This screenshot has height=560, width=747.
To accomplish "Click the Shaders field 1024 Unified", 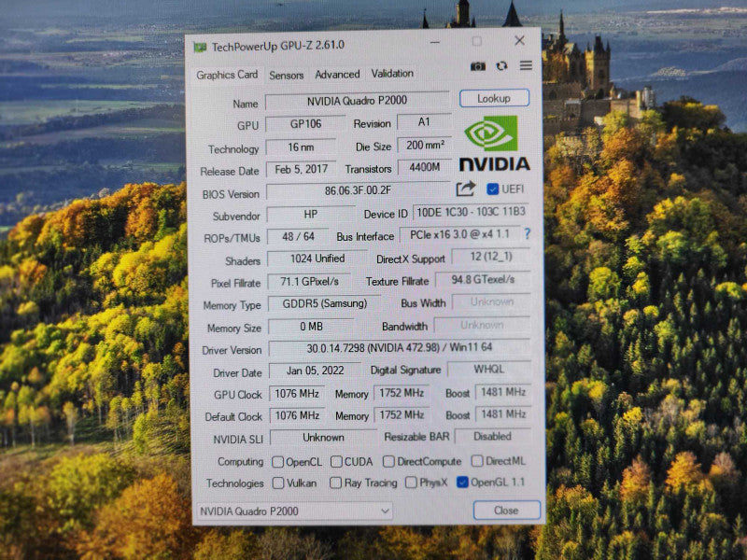I will coord(317,259).
